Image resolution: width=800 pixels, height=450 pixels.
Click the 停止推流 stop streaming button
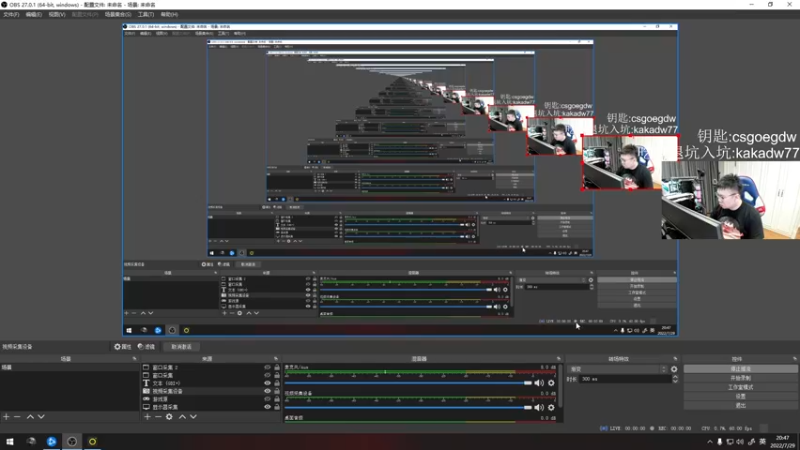tap(740, 369)
